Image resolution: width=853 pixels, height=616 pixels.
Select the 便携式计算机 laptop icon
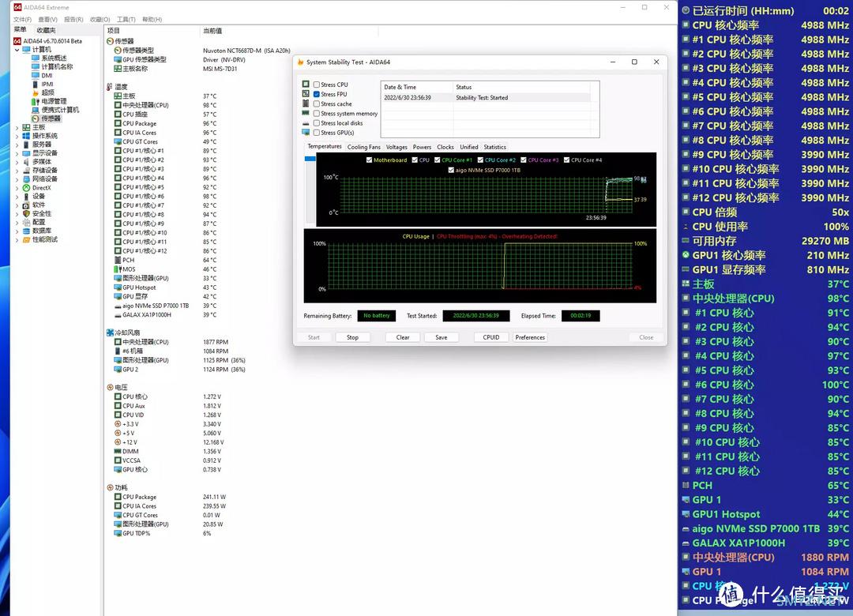coord(36,110)
